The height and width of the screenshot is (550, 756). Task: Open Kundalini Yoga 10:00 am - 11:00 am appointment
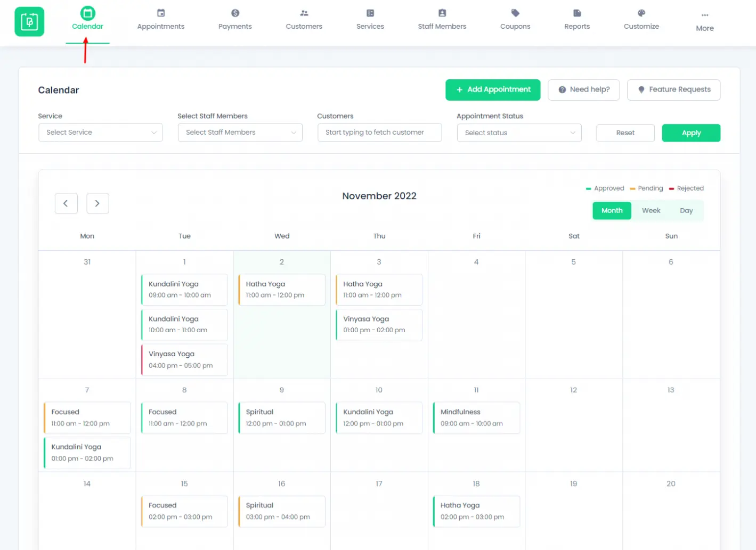tap(184, 325)
